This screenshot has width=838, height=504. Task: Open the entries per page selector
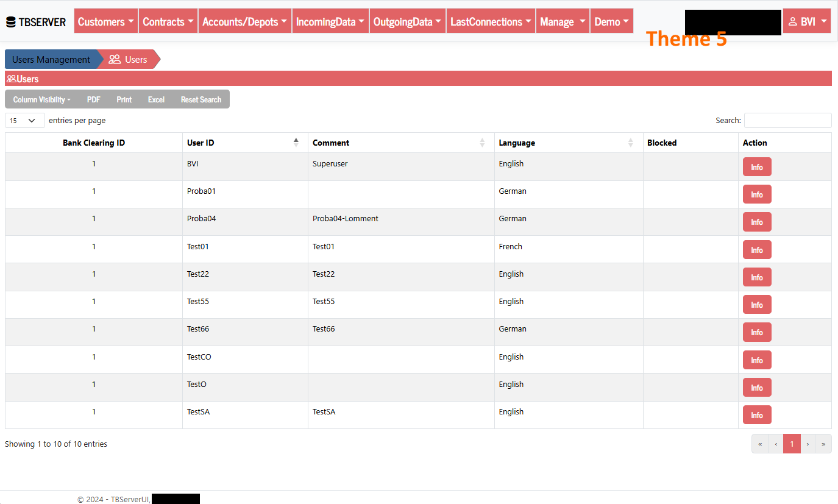tap(25, 121)
